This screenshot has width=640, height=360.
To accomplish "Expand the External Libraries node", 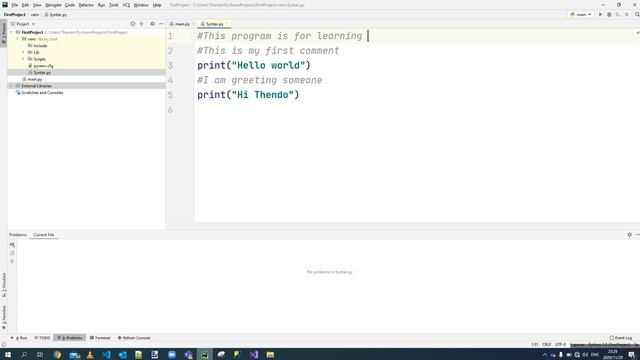I will (x=12, y=86).
